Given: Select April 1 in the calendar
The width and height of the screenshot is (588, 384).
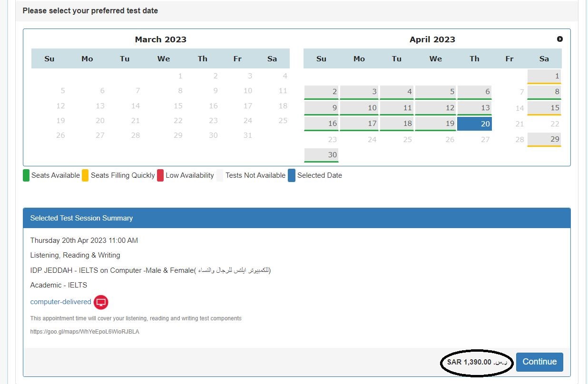Looking at the screenshot, I should (x=544, y=76).
